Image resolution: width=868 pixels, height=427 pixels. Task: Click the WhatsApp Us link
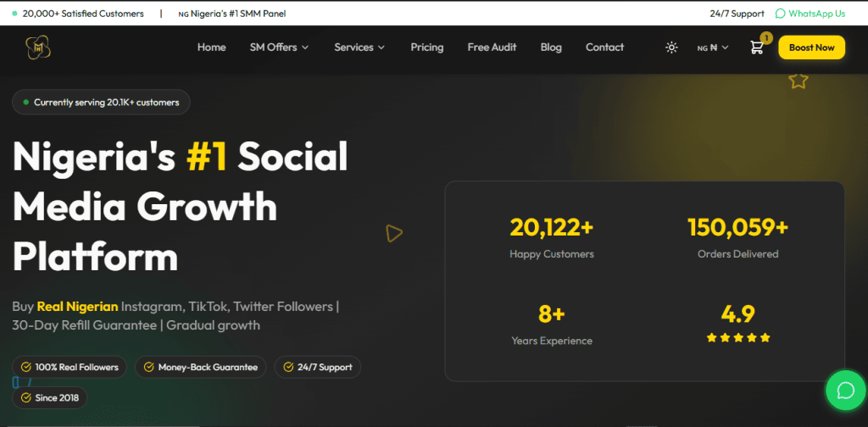click(x=810, y=14)
